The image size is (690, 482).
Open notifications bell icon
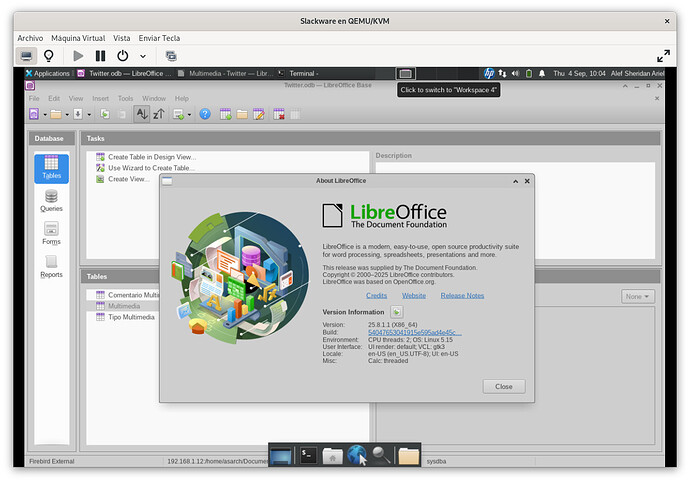pyautogui.click(x=542, y=74)
